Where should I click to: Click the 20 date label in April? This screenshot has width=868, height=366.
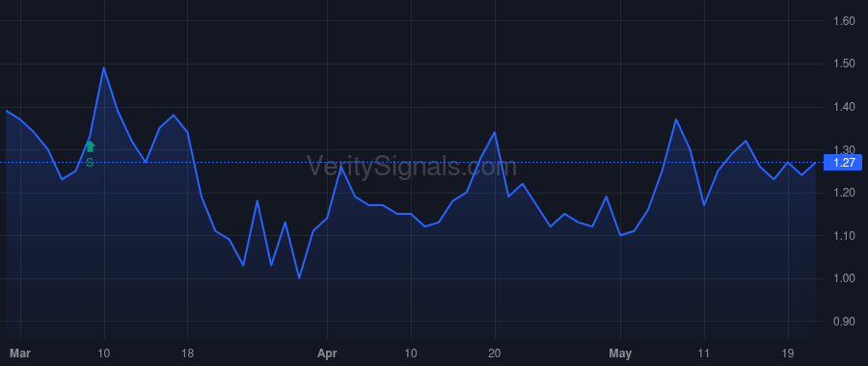pos(495,353)
